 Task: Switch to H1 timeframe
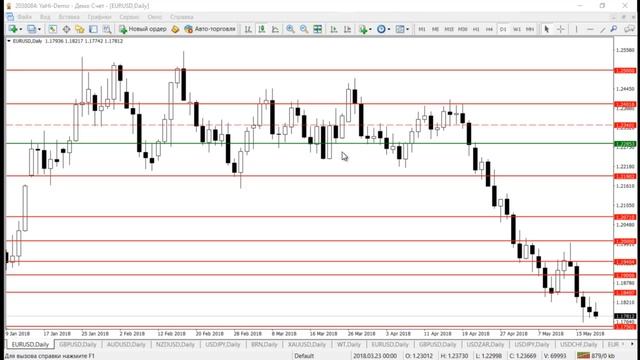coord(476,29)
